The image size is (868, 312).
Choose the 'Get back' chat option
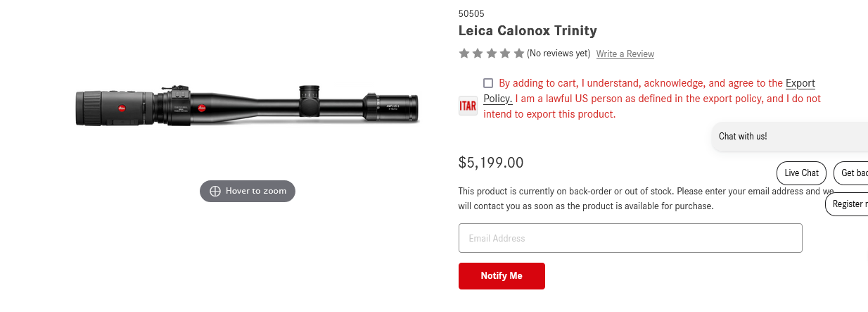coord(853,173)
